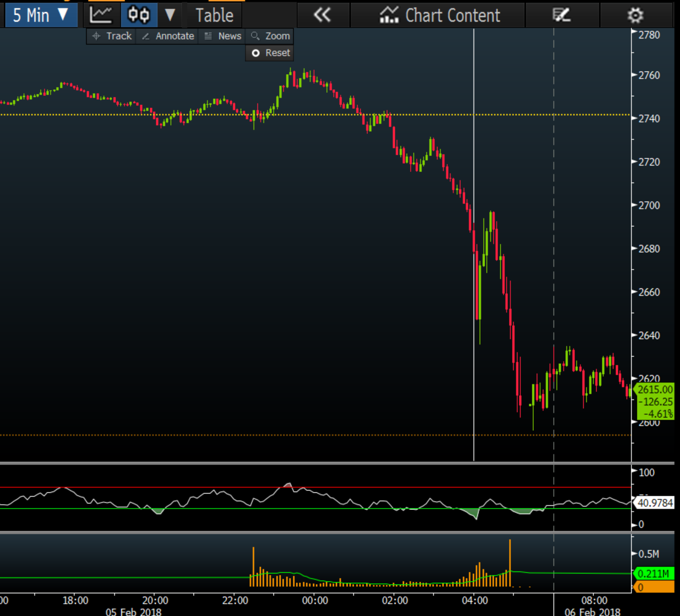This screenshot has width=680, height=616.
Task: Switch to the line chart icon
Action: (x=100, y=15)
